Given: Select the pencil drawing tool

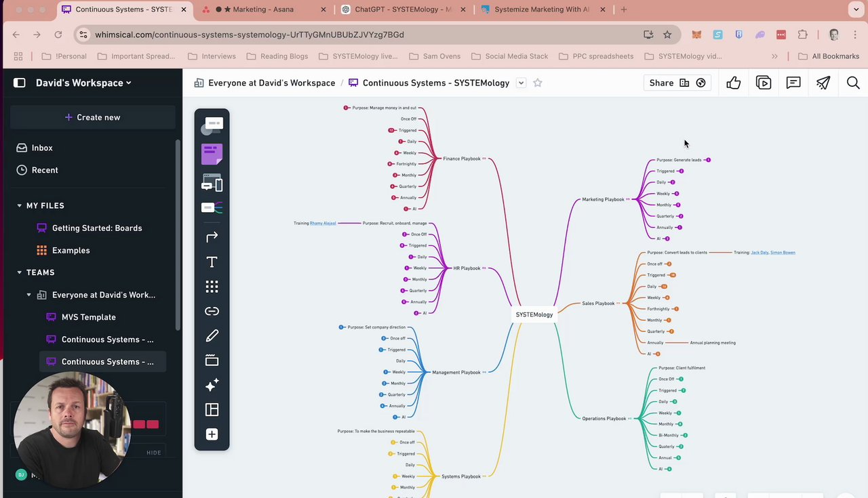Looking at the screenshot, I should (212, 335).
